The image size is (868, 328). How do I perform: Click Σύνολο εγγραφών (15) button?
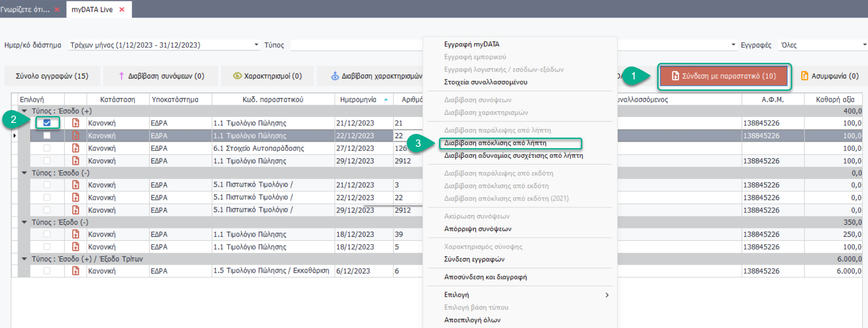click(x=52, y=76)
